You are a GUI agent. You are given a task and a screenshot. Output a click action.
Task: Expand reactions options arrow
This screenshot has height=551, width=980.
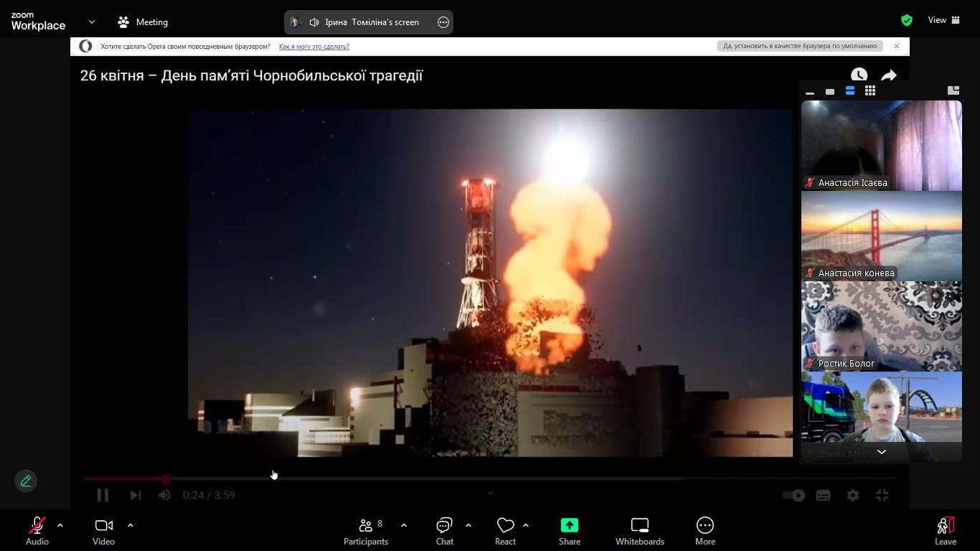click(x=526, y=525)
